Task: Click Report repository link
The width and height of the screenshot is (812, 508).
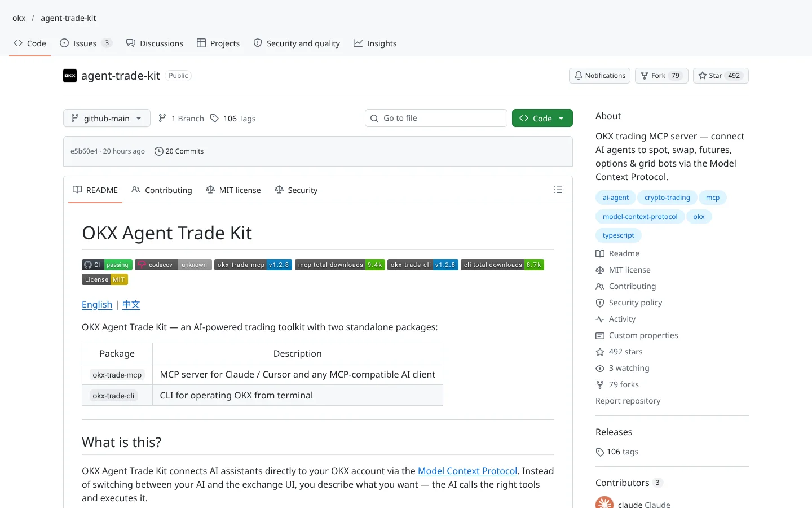Action: click(628, 401)
